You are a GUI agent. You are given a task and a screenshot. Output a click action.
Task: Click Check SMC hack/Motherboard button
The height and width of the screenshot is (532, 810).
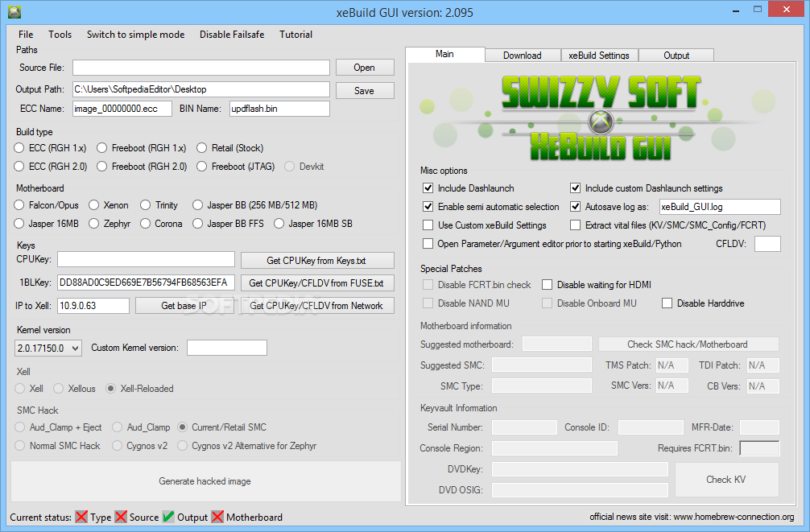pyautogui.click(x=688, y=344)
